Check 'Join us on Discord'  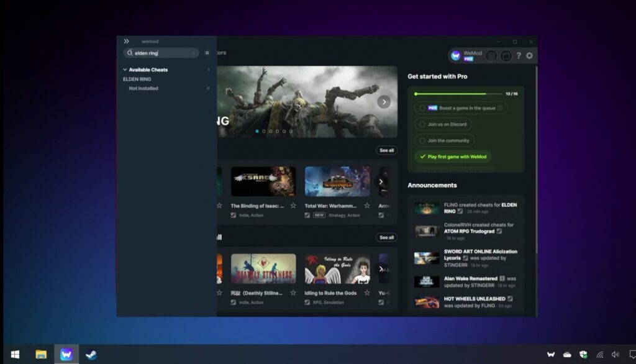(422, 124)
